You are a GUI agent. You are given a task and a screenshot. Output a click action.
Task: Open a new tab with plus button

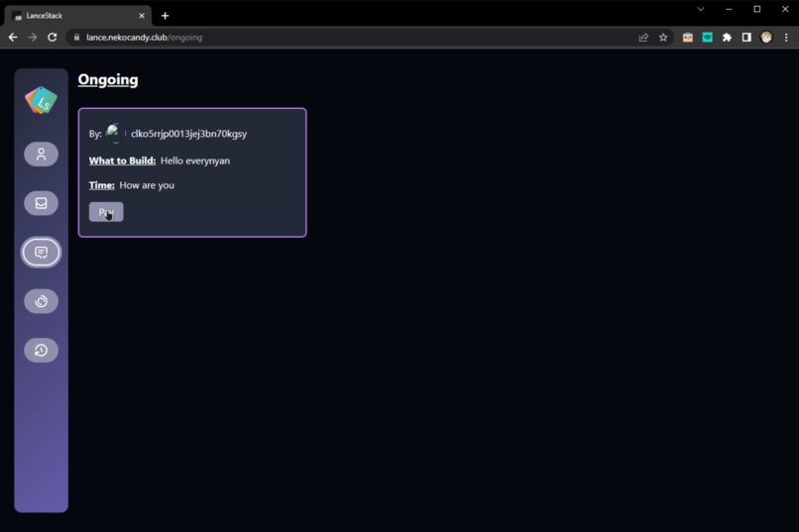(166, 16)
